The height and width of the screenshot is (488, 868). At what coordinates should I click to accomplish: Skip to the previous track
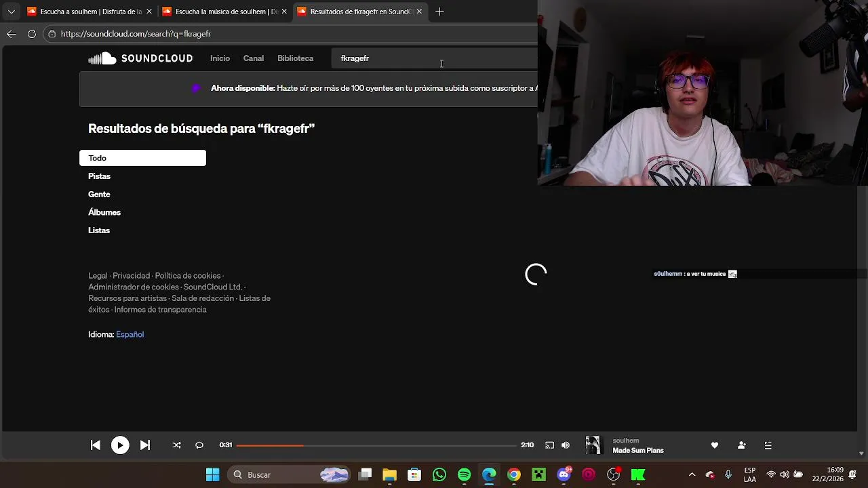click(96, 445)
